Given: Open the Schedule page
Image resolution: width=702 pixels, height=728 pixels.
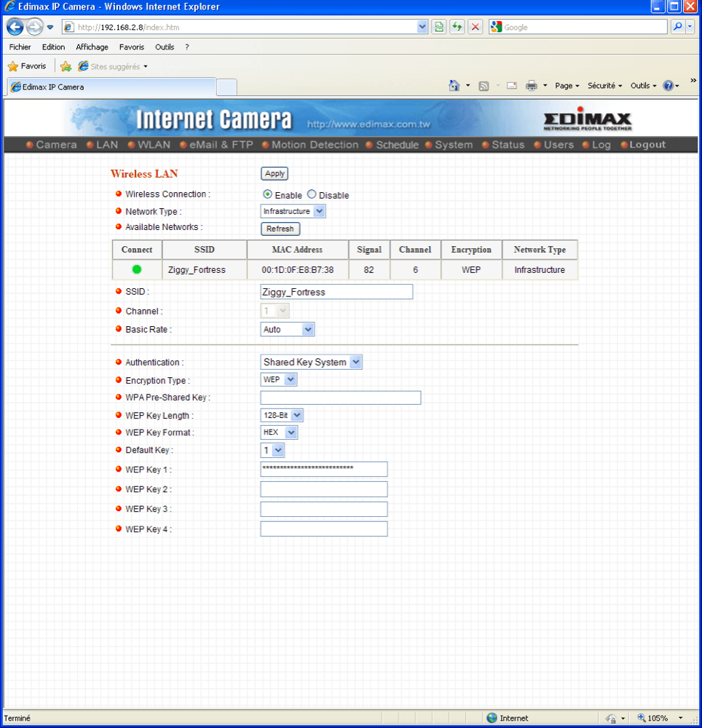Looking at the screenshot, I should pyautogui.click(x=393, y=145).
